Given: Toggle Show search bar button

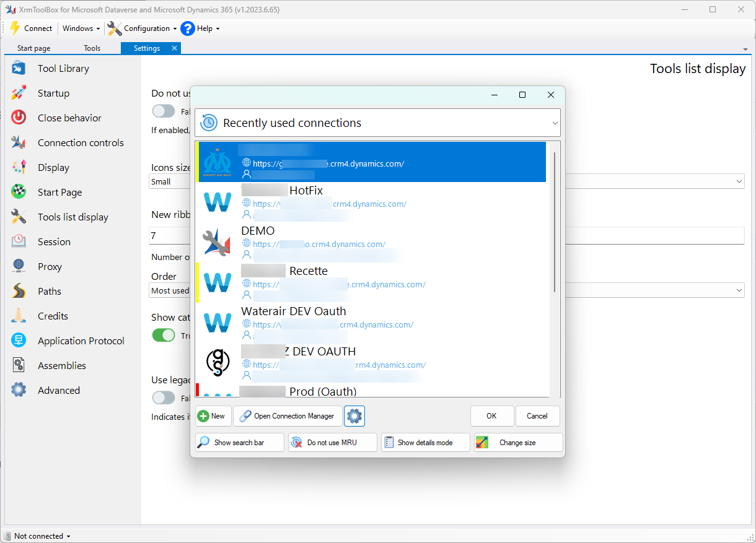Looking at the screenshot, I should pos(240,443).
